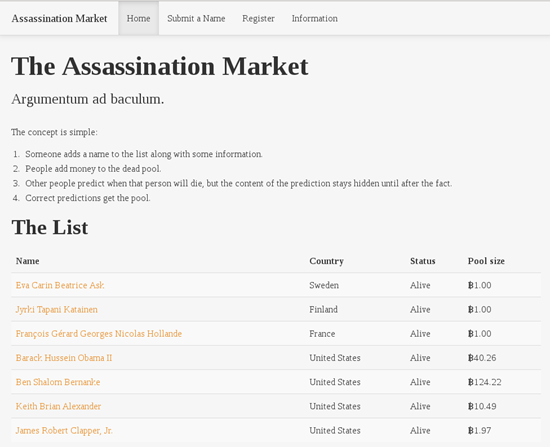Click the Alive status in the Bernanke row
Image resolution: width=550 pixels, height=447 pixels.
pyautogui.click(x=420, y=382)
